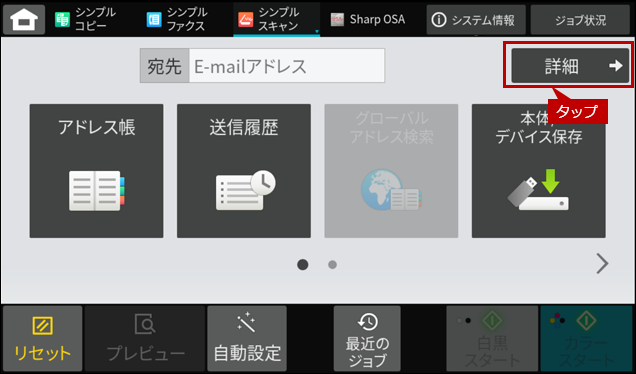
Task: Tap the 詳細 detail arrow button
Action: coord(570,65)
